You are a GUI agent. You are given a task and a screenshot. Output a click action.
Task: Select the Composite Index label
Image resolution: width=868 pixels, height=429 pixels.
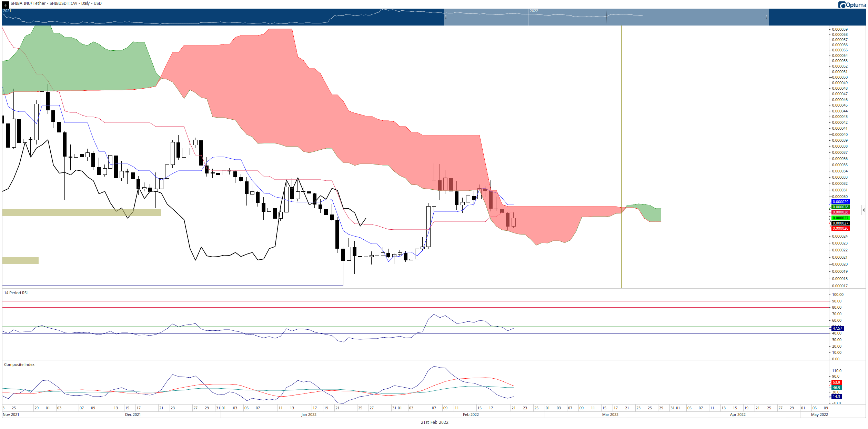(x=19, y=365)
